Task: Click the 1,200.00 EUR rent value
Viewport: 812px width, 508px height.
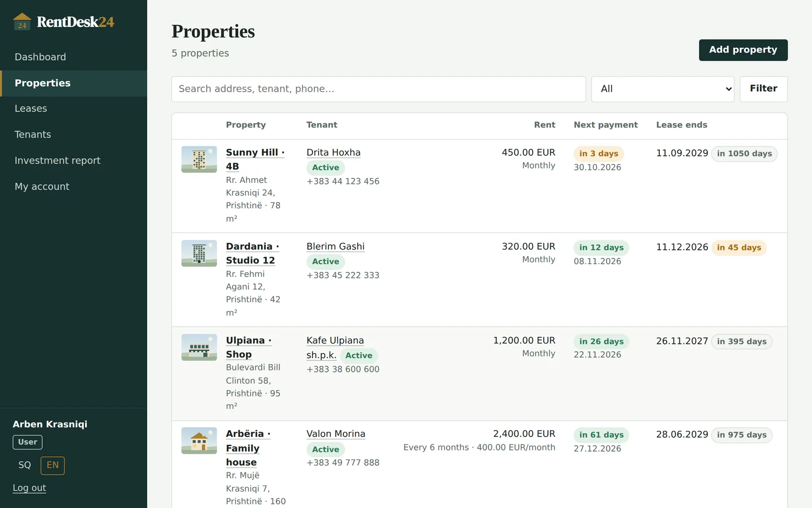Action: click(x=524, y=340)
